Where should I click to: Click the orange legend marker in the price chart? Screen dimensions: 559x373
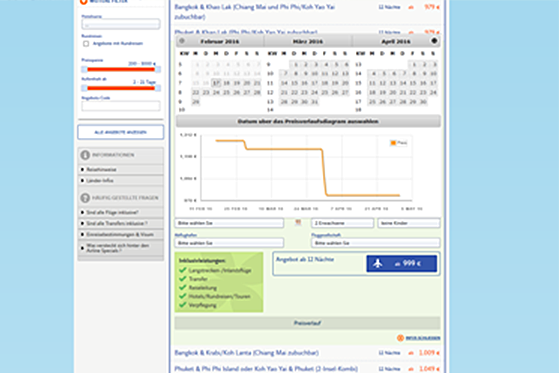[x=393, y=143]
